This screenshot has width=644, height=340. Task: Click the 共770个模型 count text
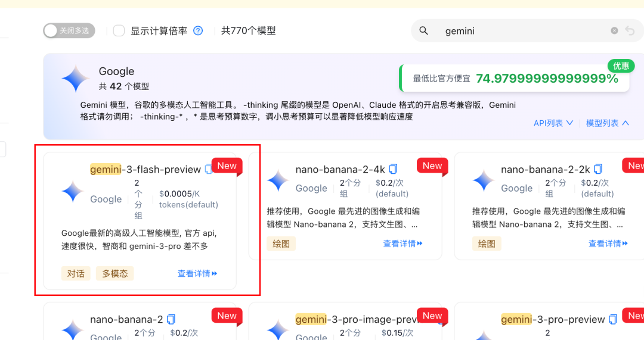(x=249, y=31)
